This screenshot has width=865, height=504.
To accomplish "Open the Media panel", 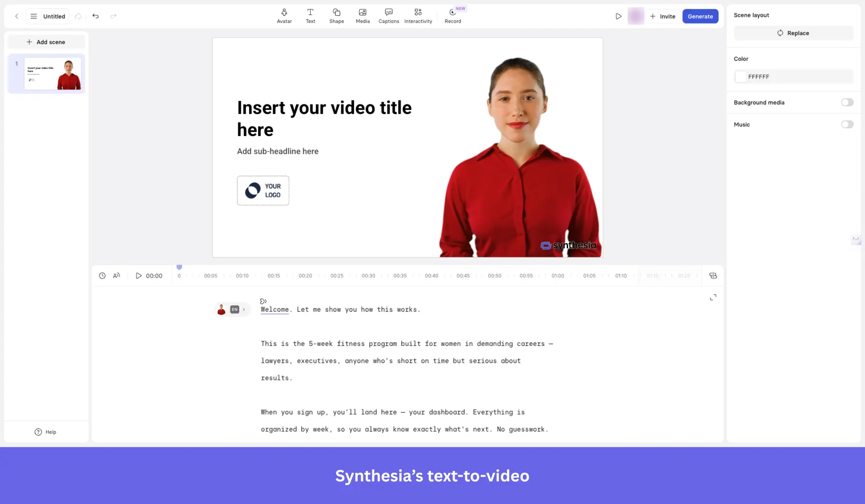I will coord(362,16).
